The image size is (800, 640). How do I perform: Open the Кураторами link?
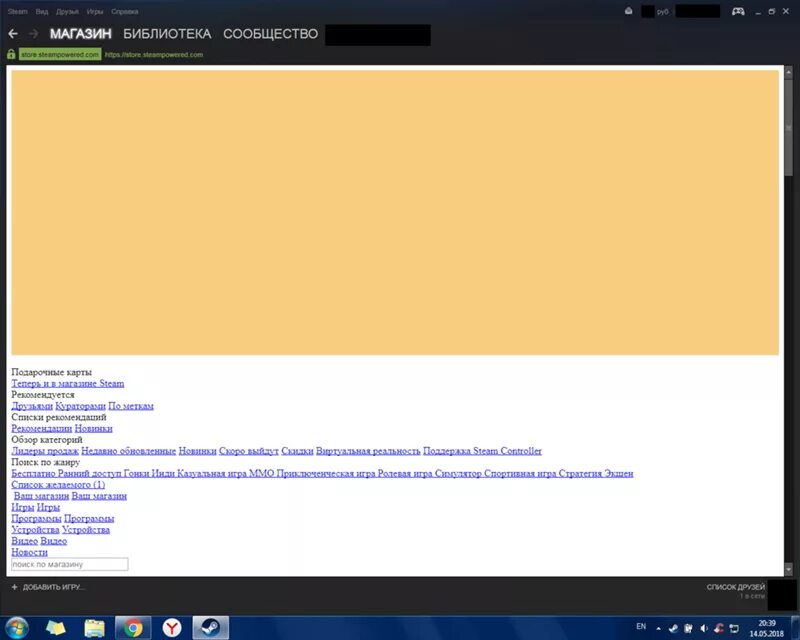[x=80, y=406]
